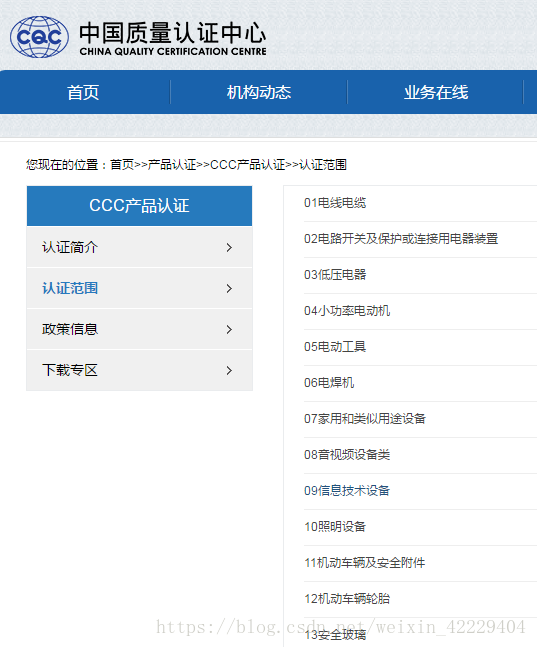Open category 10照明设备
The width and height of the screenshot is (537, 647).
[x=335, y=527]
